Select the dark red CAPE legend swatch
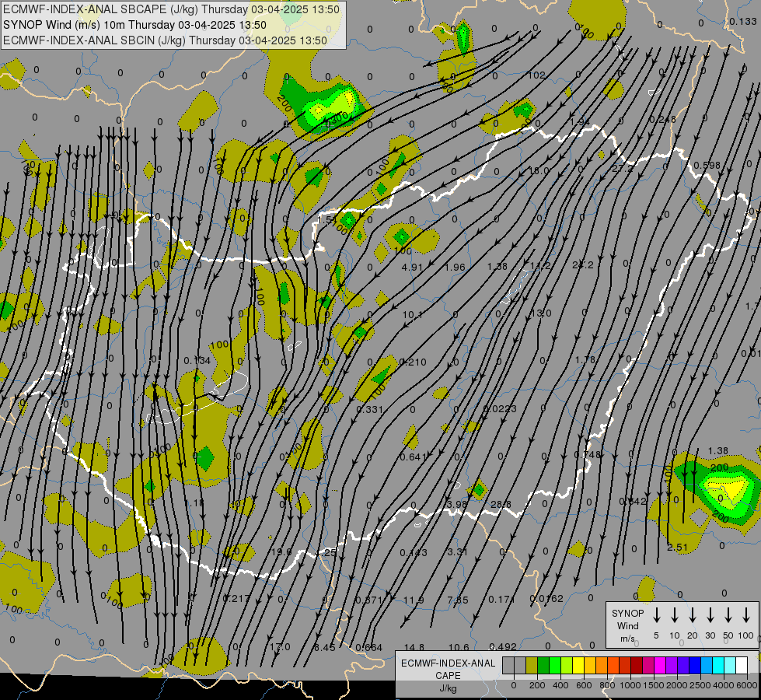This screenshot has height=700, width=761. click(x=637, y=665)
